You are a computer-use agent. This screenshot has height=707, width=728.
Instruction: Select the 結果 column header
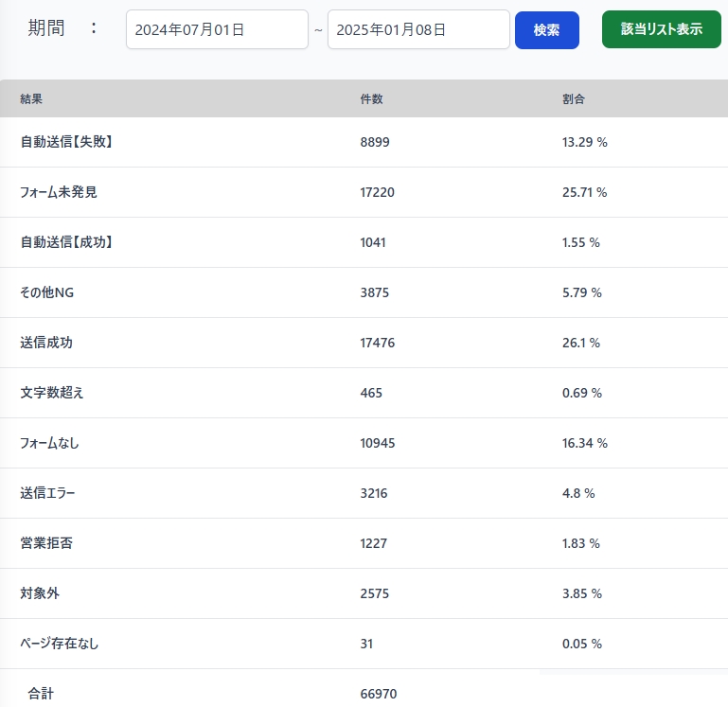pyautogui.click(x=31, y=99)
